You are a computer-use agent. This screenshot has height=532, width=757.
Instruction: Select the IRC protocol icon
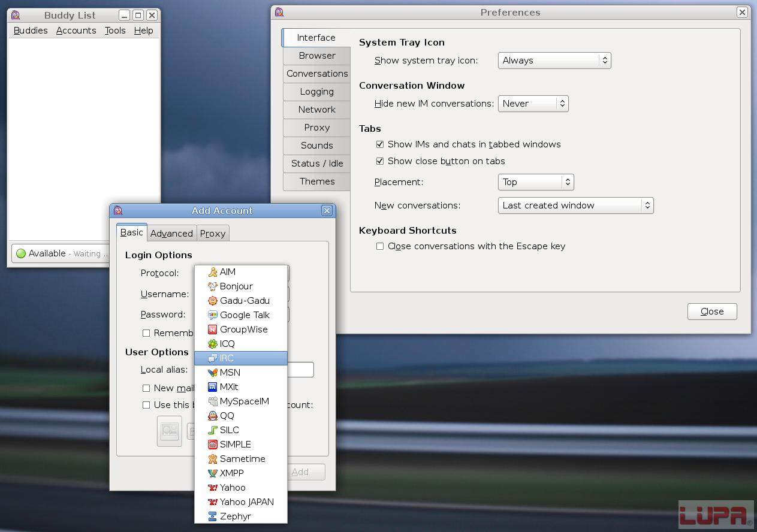212,358
